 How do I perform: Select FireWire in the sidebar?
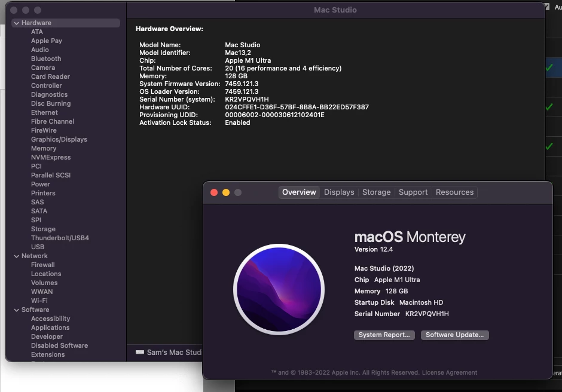pos(44,130)
